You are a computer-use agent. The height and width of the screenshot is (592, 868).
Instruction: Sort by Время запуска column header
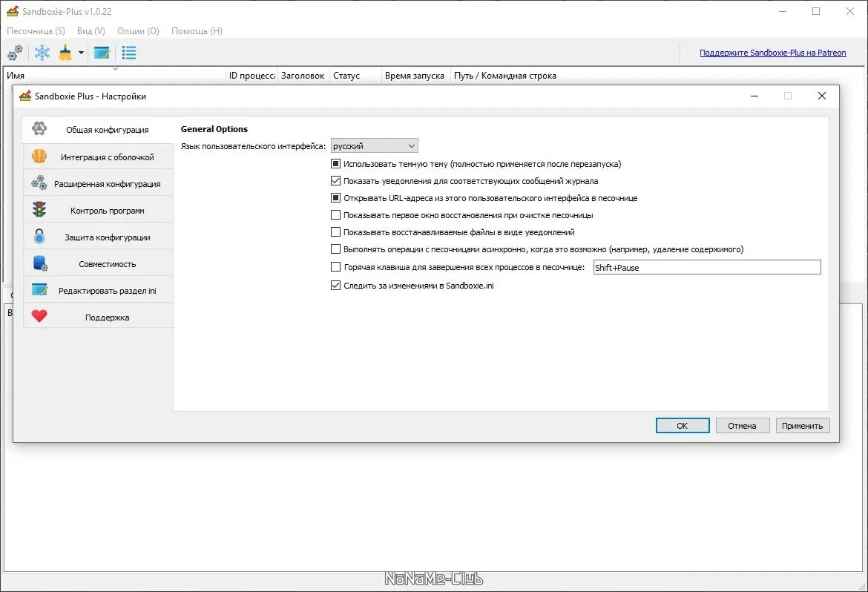[x=415, y=76]
